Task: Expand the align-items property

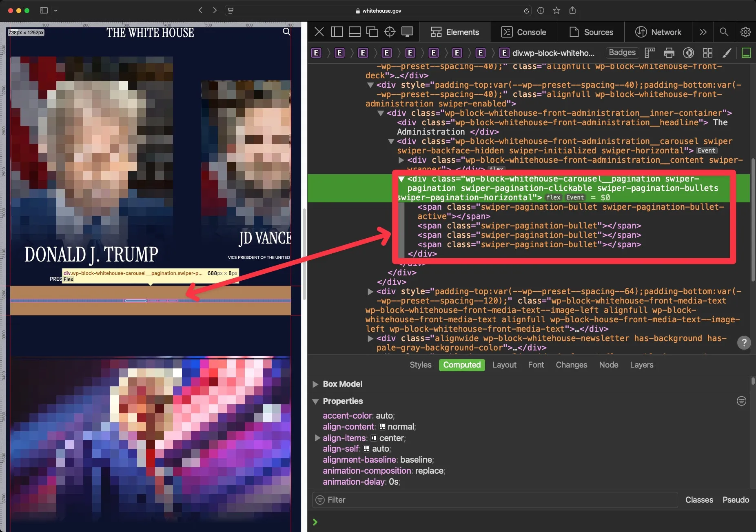Action: coord(317,438)
